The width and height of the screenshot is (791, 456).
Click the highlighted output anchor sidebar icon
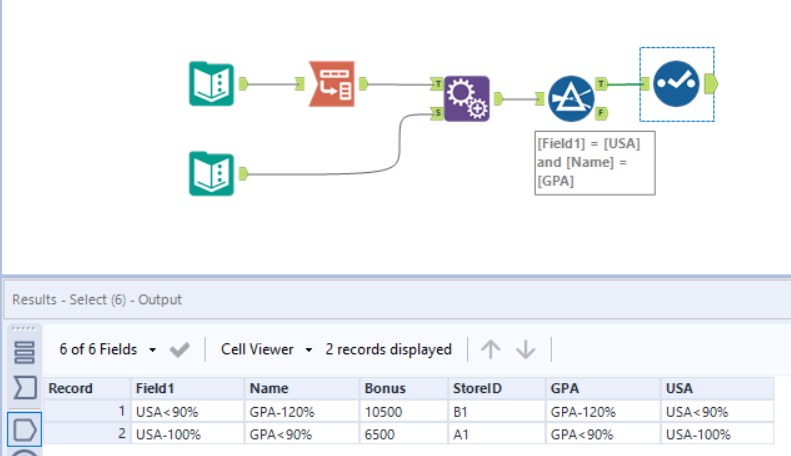coord(25,429)
